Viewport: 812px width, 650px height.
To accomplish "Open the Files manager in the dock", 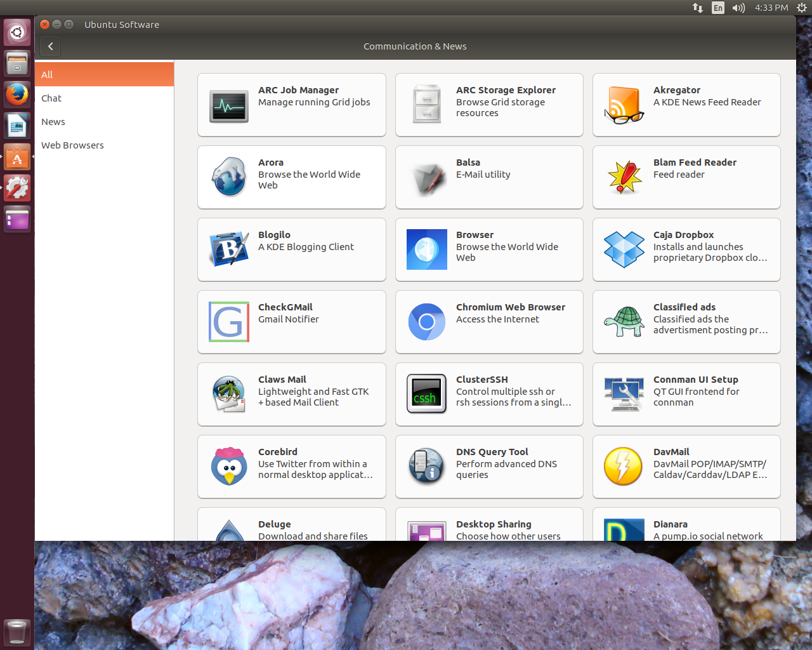I will click(17, 63).
